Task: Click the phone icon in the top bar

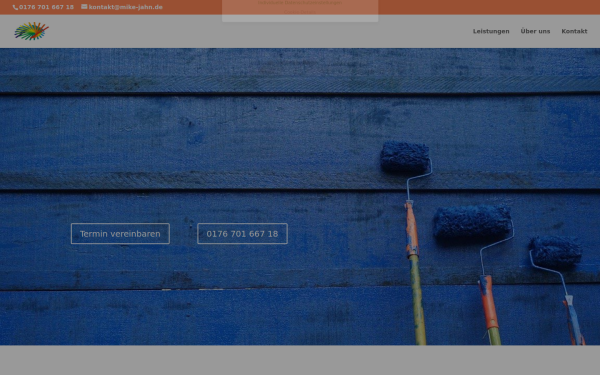Action: click(x=15, y=7)
